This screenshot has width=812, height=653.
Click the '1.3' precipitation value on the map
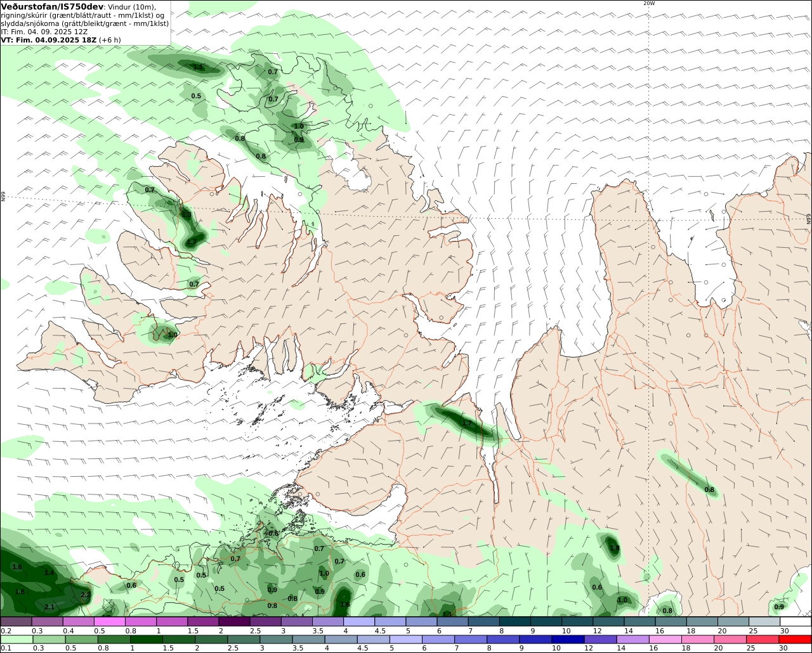tap(187, 215)
